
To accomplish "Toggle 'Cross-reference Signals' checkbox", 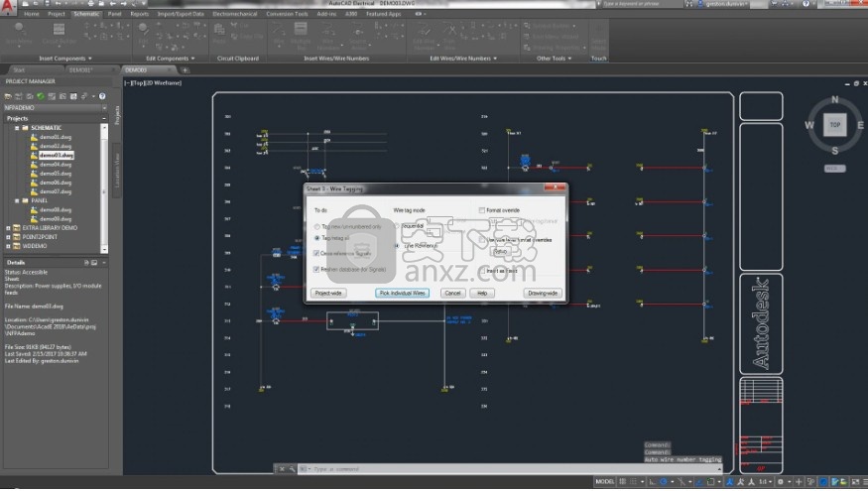I will [316, 254].
